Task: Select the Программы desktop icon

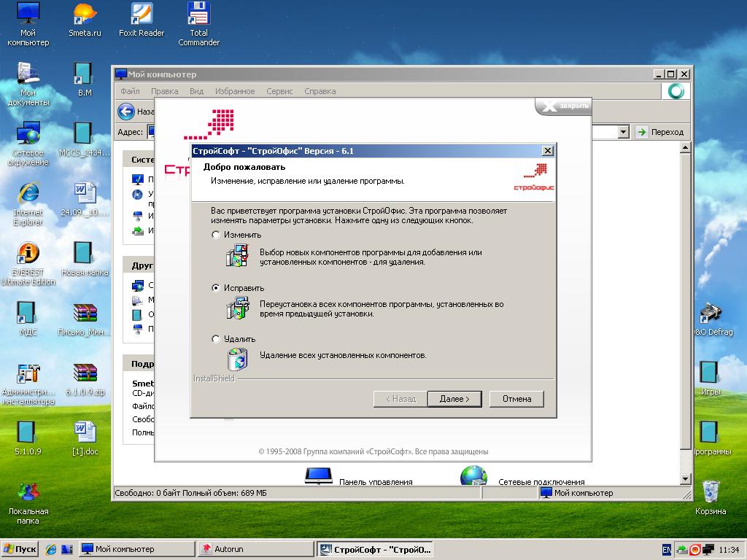Action: (711, 438)
